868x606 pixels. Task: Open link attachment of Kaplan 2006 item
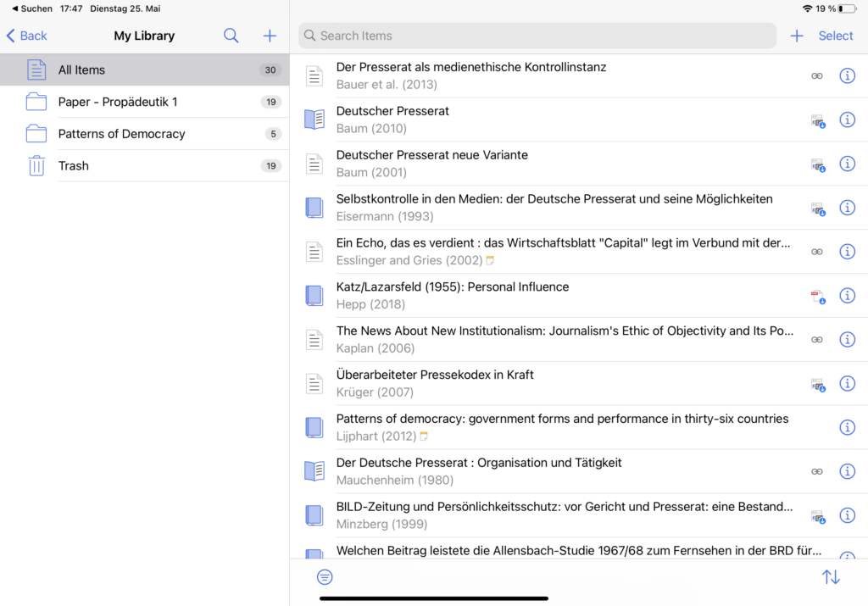(817, 340)
